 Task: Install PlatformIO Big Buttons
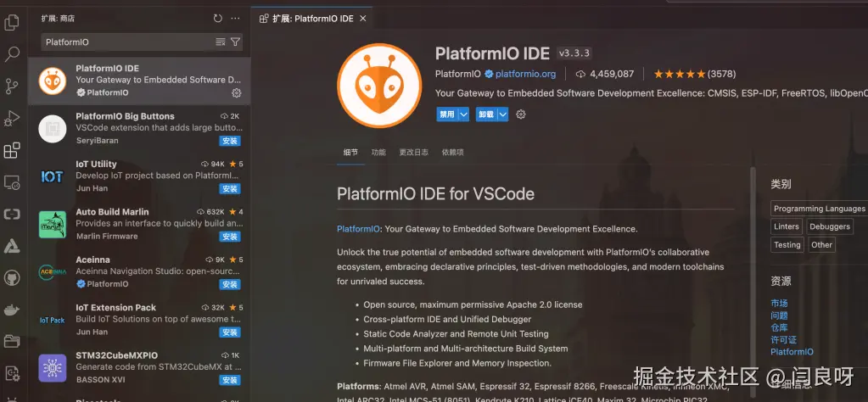tap(230, 141)
